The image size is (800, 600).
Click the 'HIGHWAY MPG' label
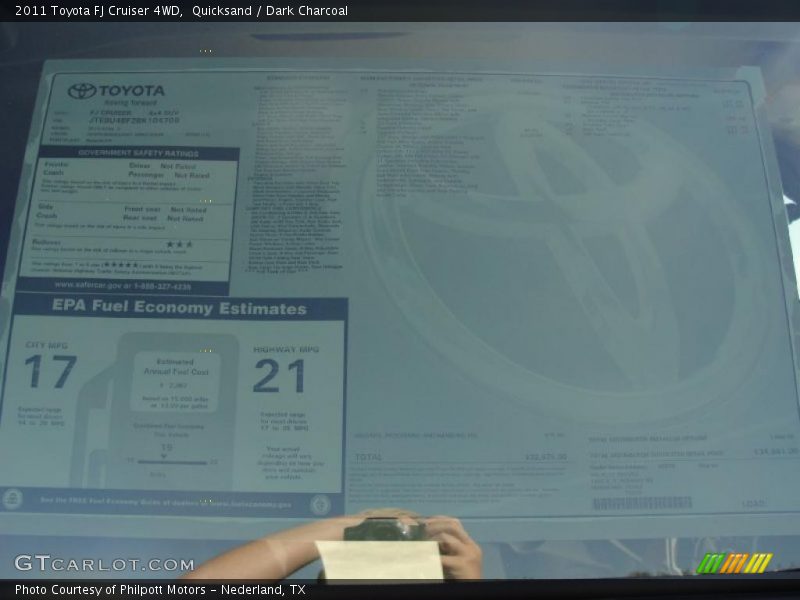[286, 349]
